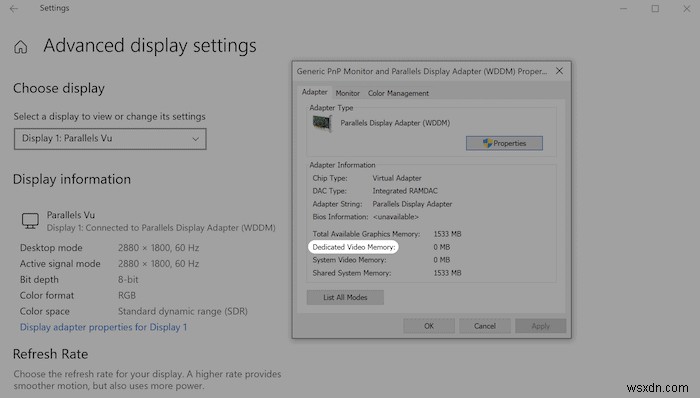Click the Shared System Memory label
The width and height of the screenshot is (700, 398).
pyautogui.click(x=351, y=273)
